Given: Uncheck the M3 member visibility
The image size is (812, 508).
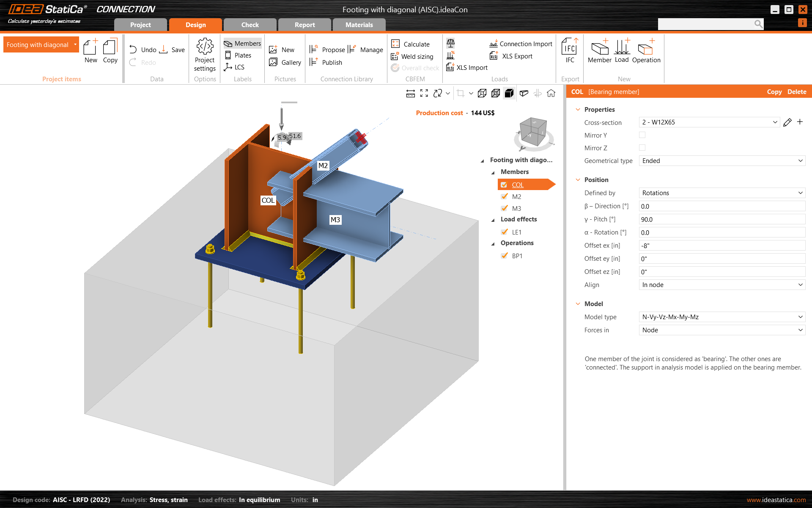Looking at the screenshot, I should click(504, 208).
